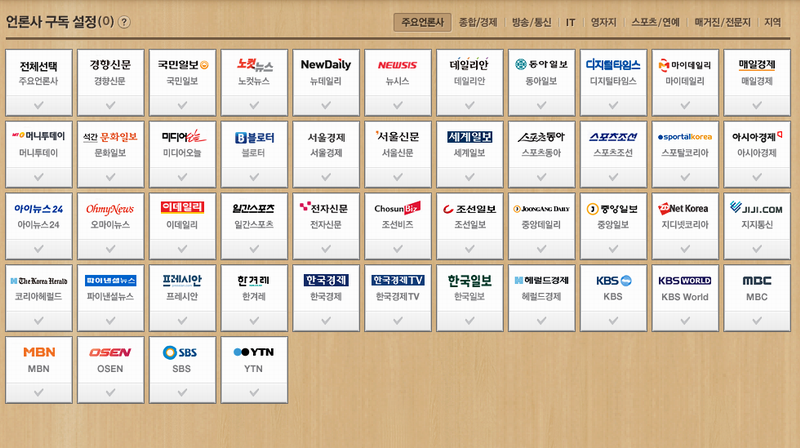Screen dimensions: 800x448
Task: Click the 헤럴드경제 label text
Action: click(x=541, y=296)
